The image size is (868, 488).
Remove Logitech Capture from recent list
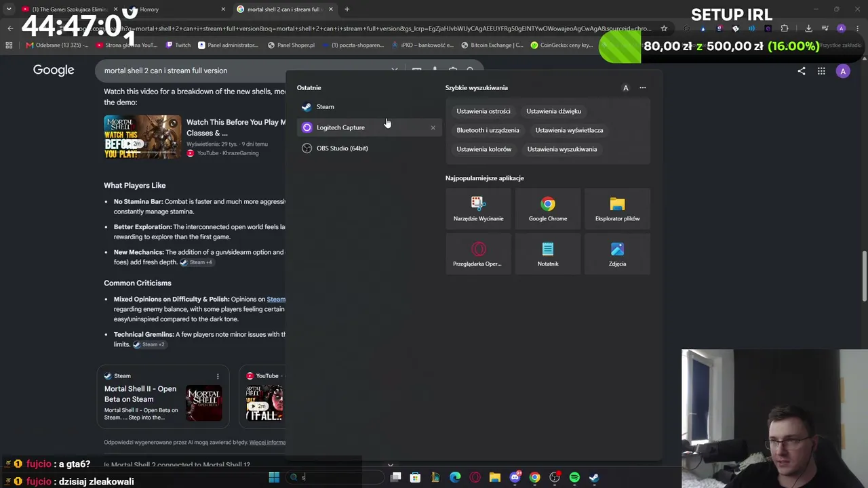pyautogui.click(x=433, y=127)
